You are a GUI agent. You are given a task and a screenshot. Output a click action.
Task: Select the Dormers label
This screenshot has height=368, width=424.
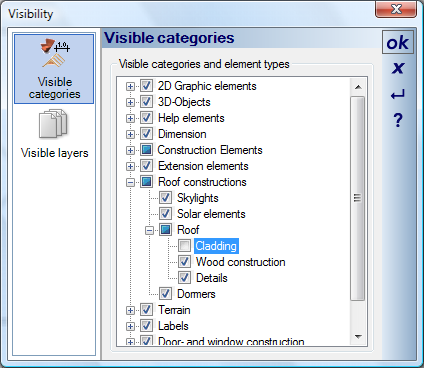pos(196,294)
